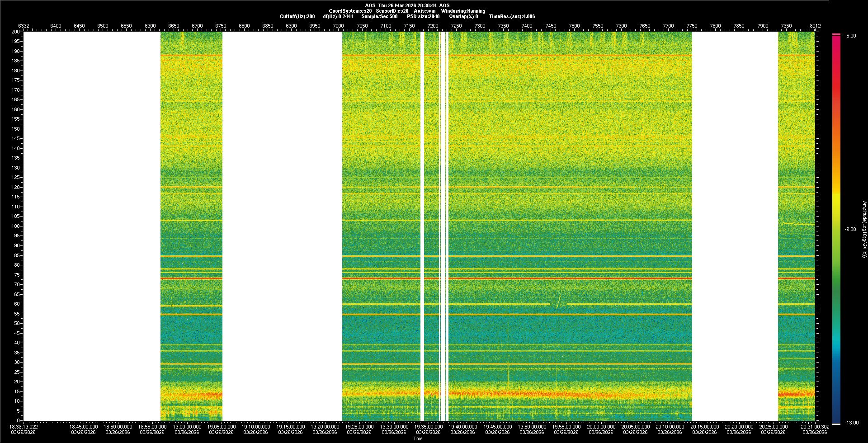The image size is (868, 443).
Task: Click the -9.00 label on the colorbar
Action: (850, 229)
